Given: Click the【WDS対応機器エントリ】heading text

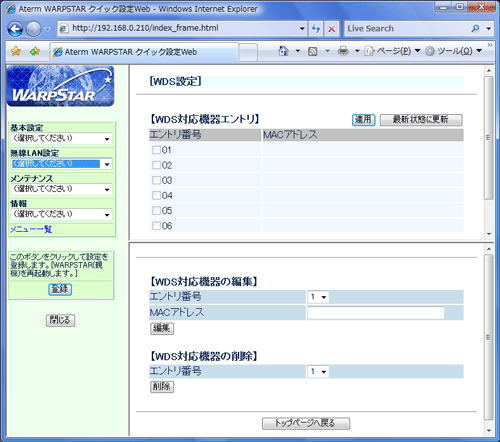Looking at the screenshot, I should point(204,119).
